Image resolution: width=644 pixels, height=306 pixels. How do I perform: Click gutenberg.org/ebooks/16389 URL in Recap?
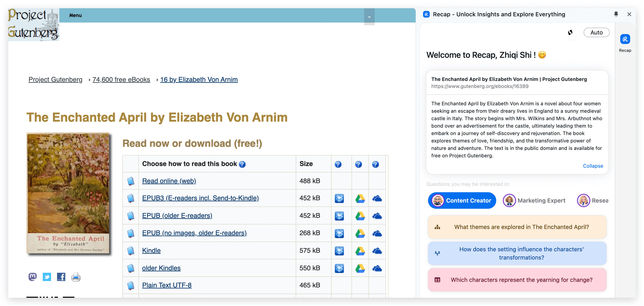(480, 86)
